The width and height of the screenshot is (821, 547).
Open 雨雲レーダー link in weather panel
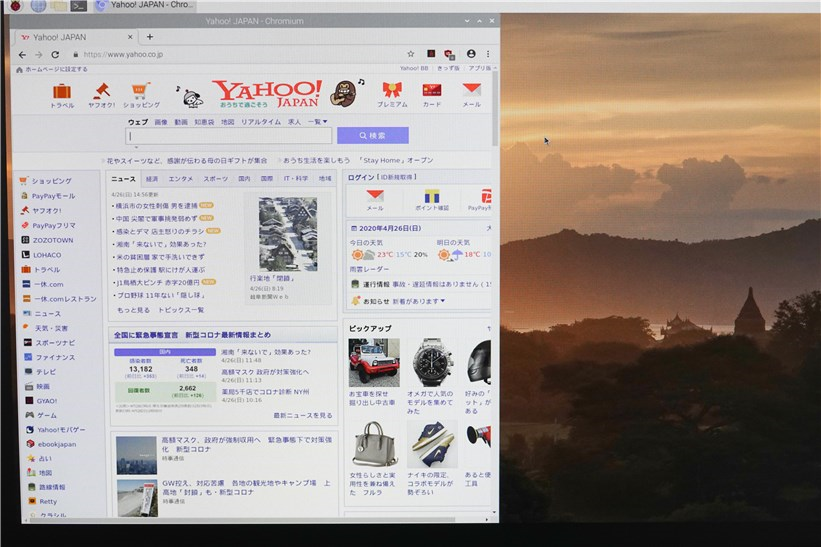pos(370,269)
